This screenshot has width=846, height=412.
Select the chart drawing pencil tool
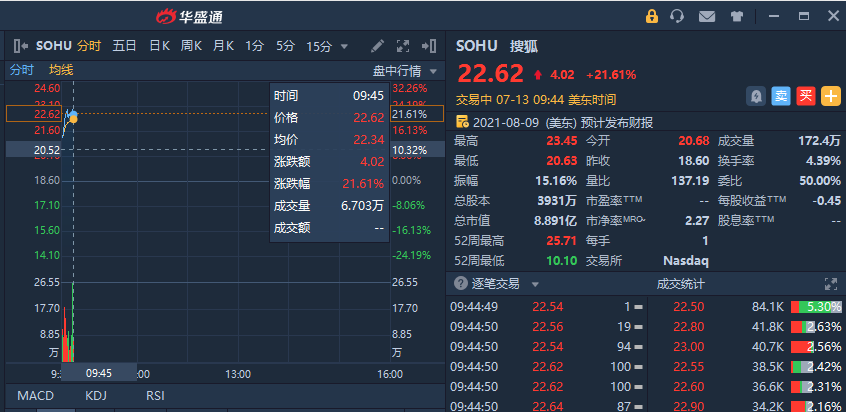pyautogui.click(x=377, y=46)
